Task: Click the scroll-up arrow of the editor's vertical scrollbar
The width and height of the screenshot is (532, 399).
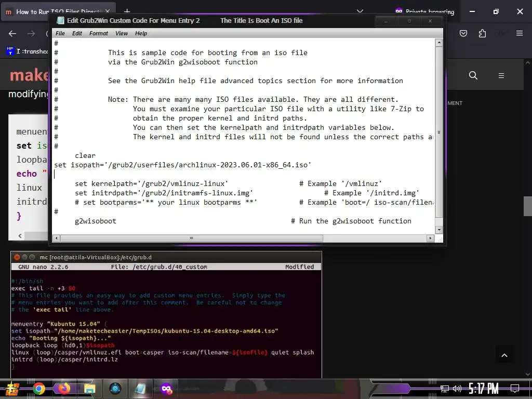Action: (439, 43)
